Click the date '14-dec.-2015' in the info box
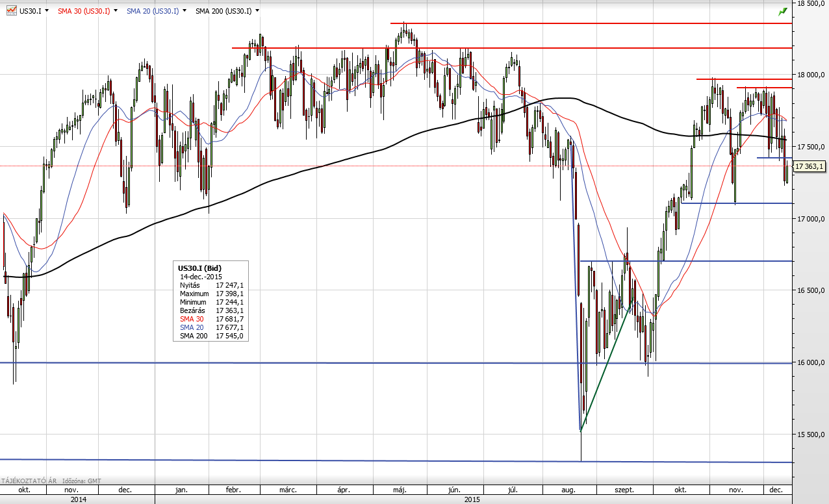The image size is (829, 504). [x=201, y=276]
